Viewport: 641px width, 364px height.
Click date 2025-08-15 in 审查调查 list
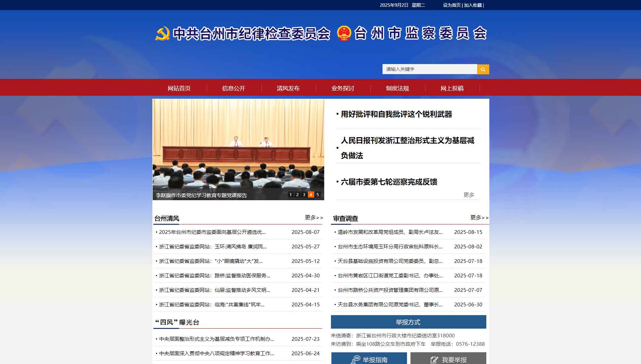pos(468,232)
